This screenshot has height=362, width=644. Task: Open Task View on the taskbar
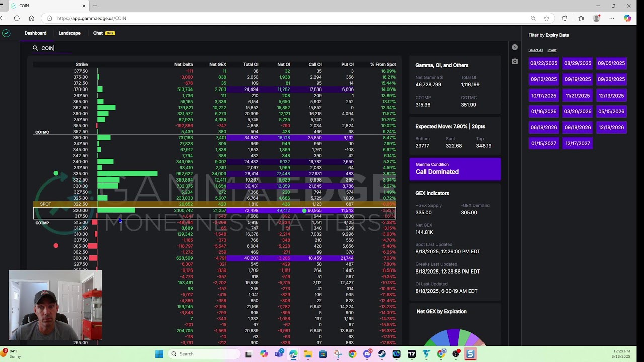[x=248, y=354]
